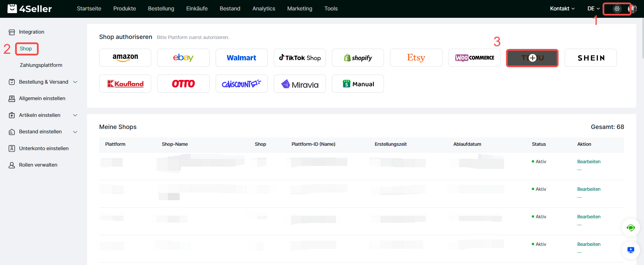Viewport: 644px width, 265px height.
Task: Open the Kontakt dropdown menu
Action: [x=562, y=9]
